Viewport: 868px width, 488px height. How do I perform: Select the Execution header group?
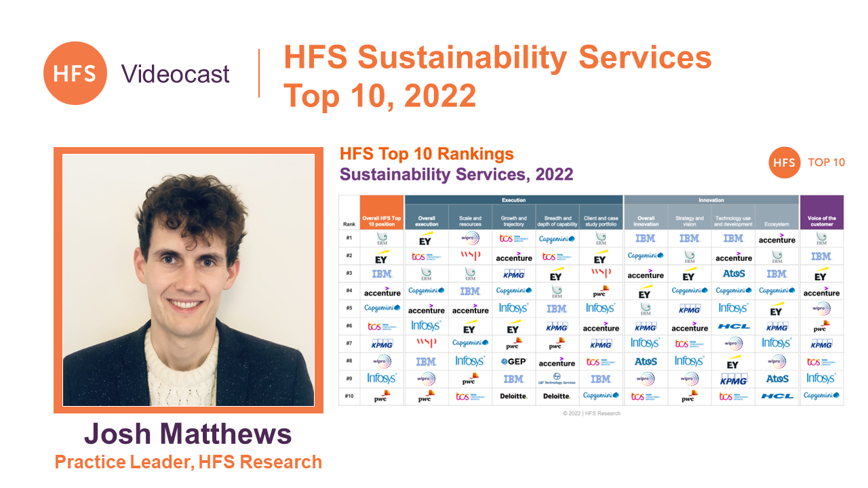[513, 200]
